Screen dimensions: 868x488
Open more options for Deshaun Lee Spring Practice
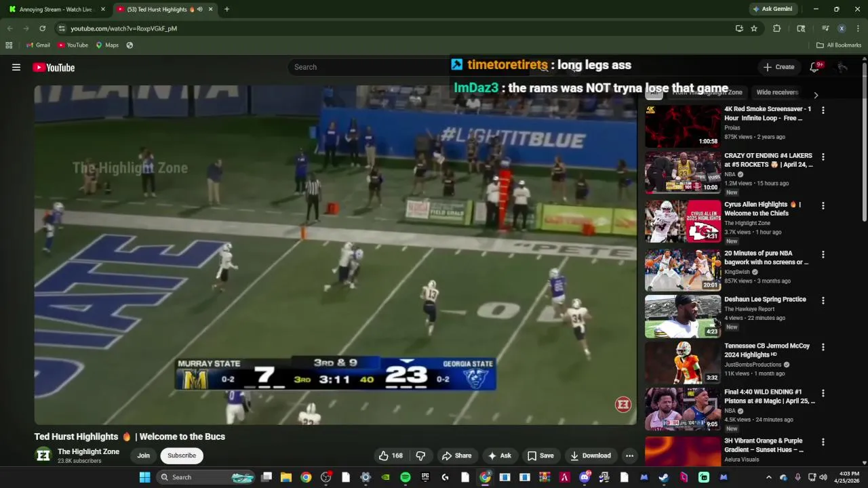823,300
